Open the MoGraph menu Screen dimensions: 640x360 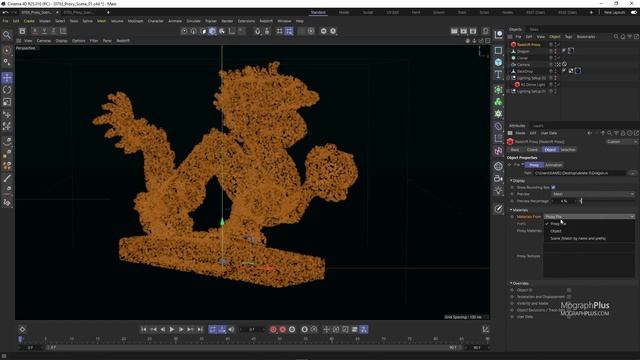click(135, 21)
